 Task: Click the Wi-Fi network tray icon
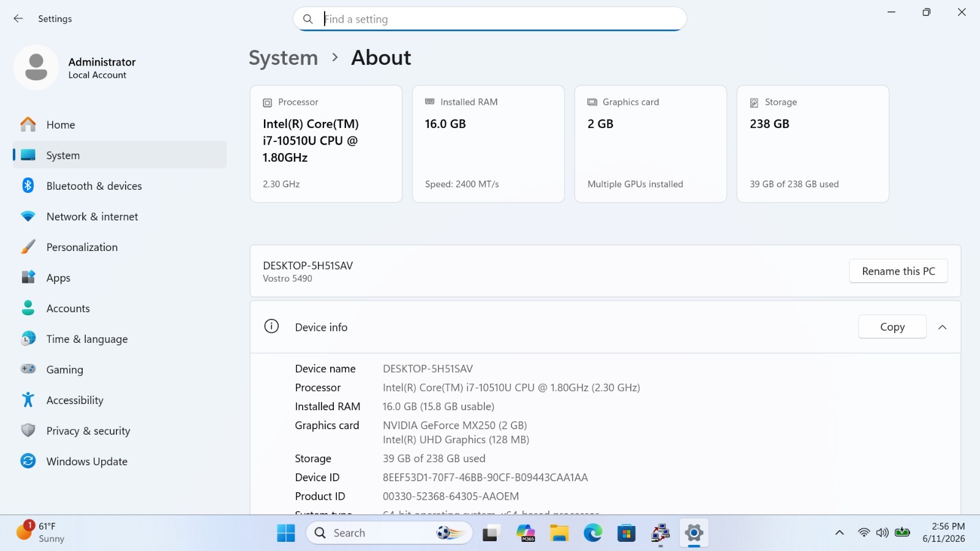coord(864,533)
